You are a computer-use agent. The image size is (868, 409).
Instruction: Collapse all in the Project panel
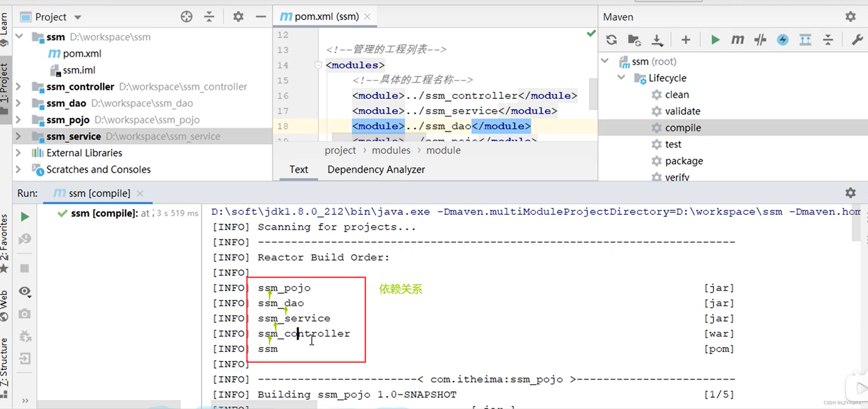pyautogui.click(x=209, y=17)
